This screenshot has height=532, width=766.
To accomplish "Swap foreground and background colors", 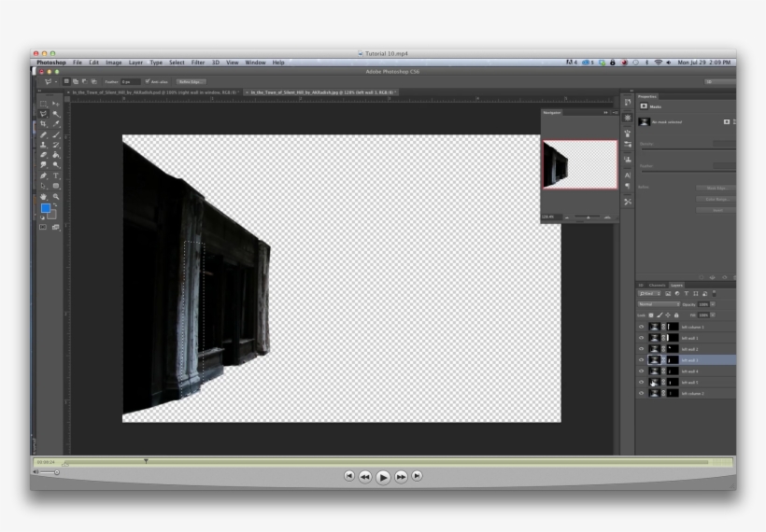I will point(55,205).
